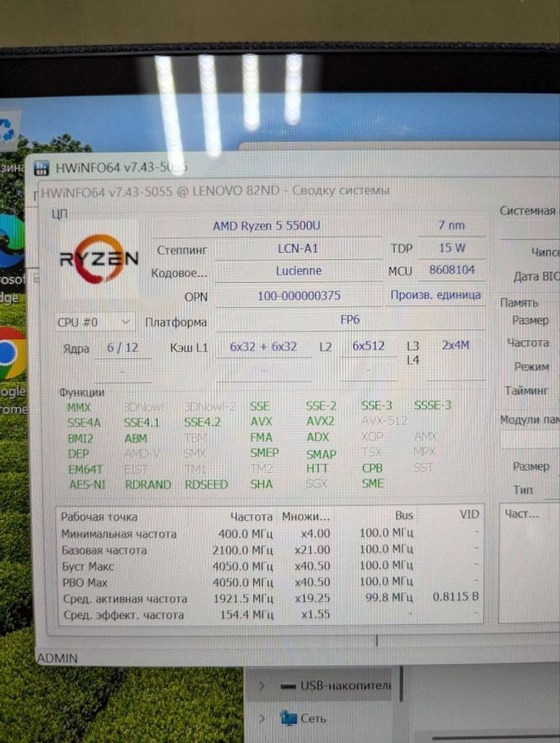This screenshot has height=743, width=560.
Task: Click the HWiNFO64 title bar icon
Action: click(42, 168)
